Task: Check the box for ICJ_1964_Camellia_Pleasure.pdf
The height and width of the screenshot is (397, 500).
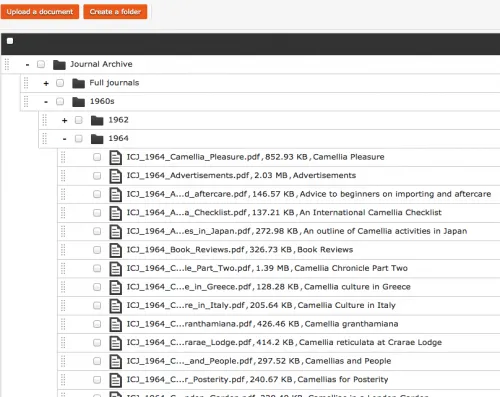Action: [x=97, y=157]
